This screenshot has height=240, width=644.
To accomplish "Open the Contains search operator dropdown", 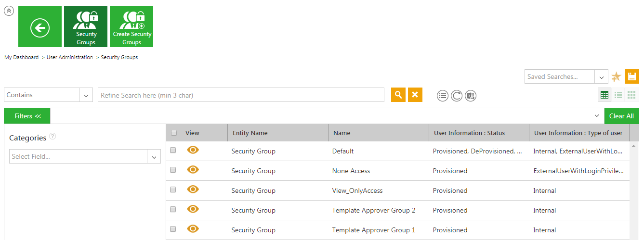I will (x=86, y=95).
